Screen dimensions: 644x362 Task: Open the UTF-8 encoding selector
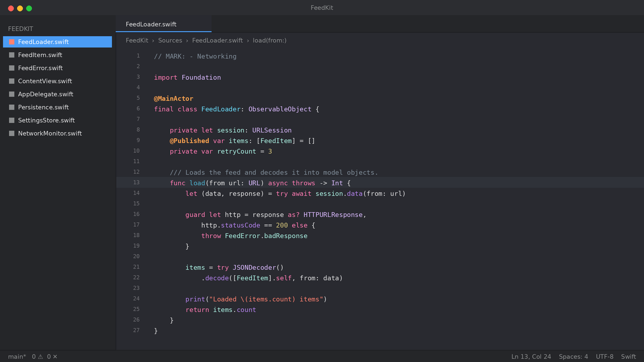tap(605, 356)
